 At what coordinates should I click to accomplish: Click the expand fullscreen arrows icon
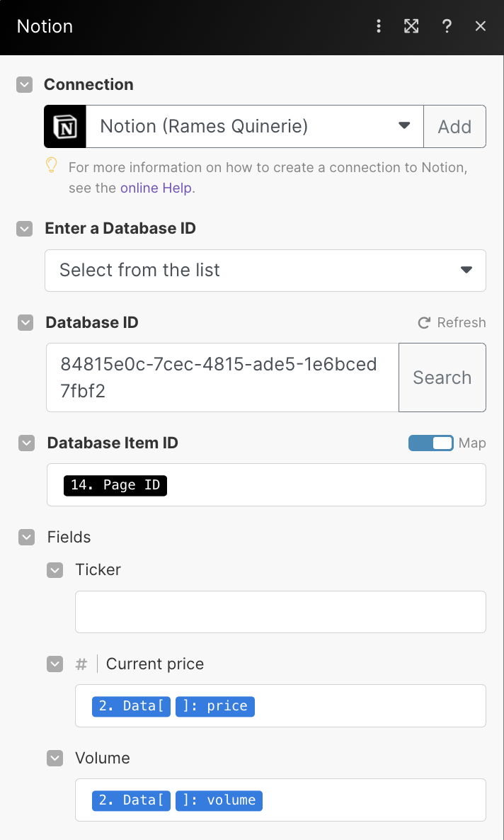click(x=411, y=26)
